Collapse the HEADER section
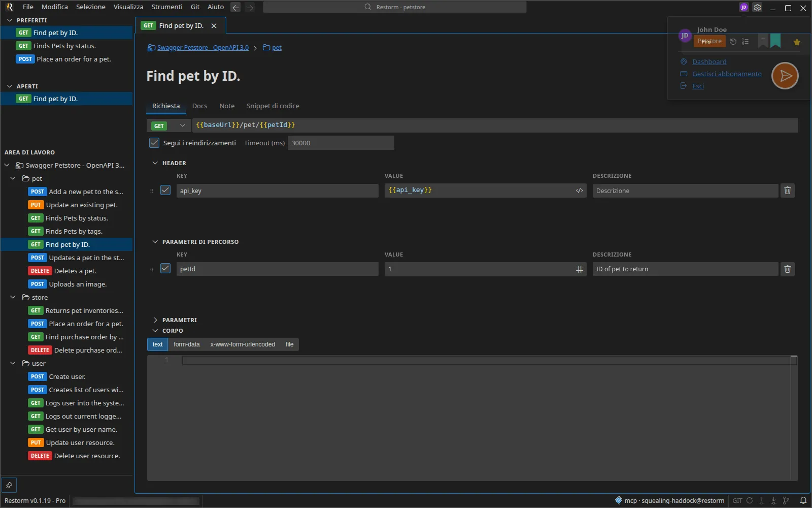The width and height of the screenshot is (812, 508). point(155,163)
